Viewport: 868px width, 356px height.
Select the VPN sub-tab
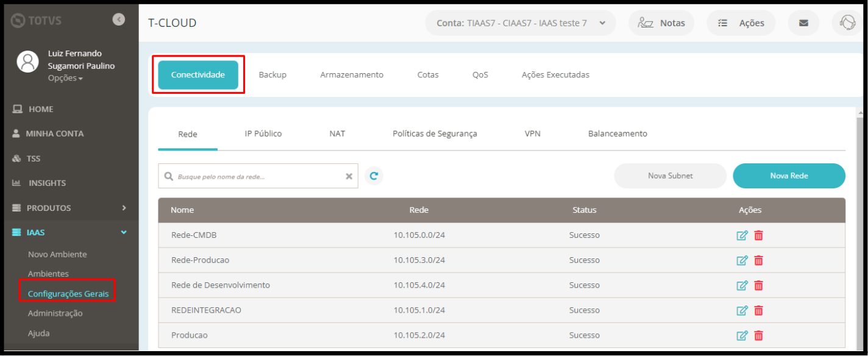532,133
